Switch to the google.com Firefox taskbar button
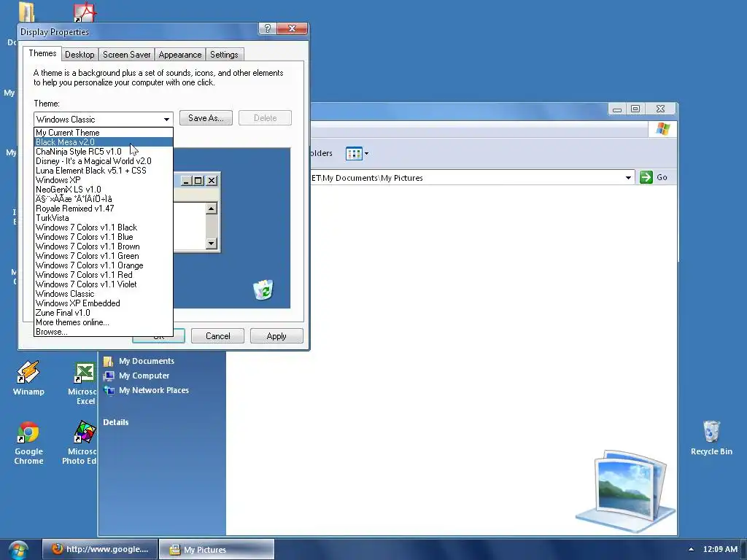Screen dimensions: 747x560 coord(99,549)
